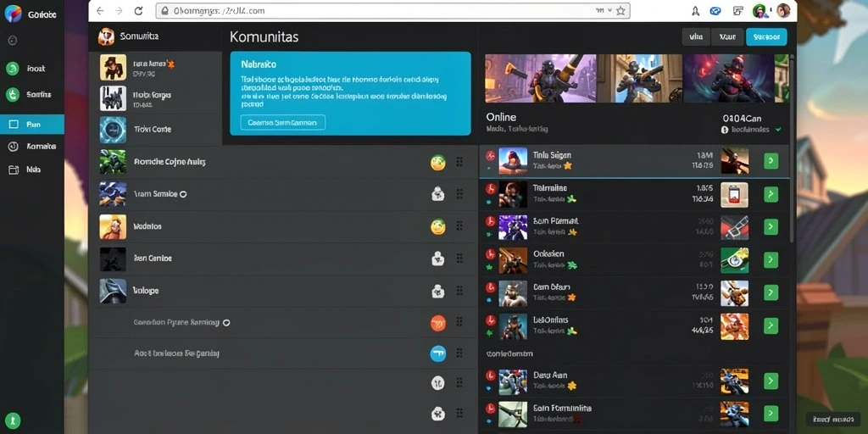The image size is (868, 434).
Task: Toggle the green checkmark under 0104Can
Action: click(778, 130)
